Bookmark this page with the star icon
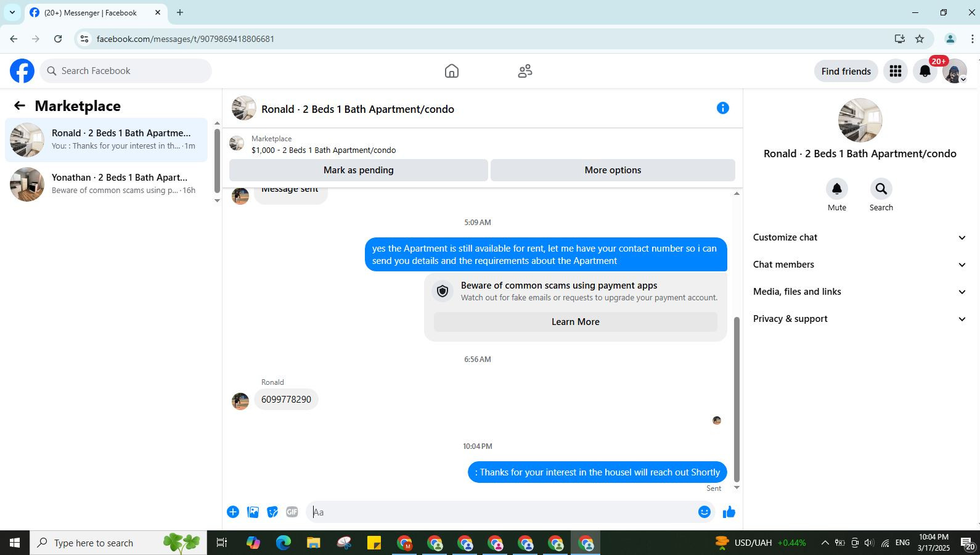The height and width of the screenshot is (555, 980). (x=920, y=39)
